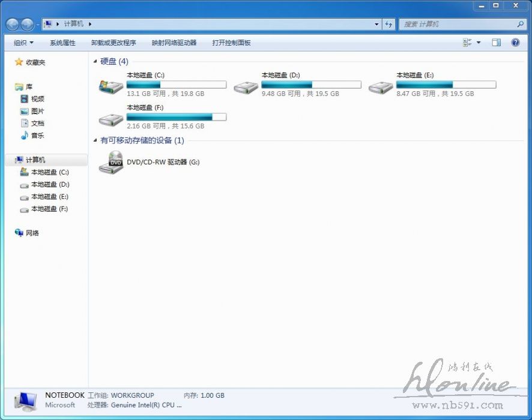Viewport: 532px width, 420px height.
Task: Collapse the 硬盘 (4) group
Action: point(95,61)
